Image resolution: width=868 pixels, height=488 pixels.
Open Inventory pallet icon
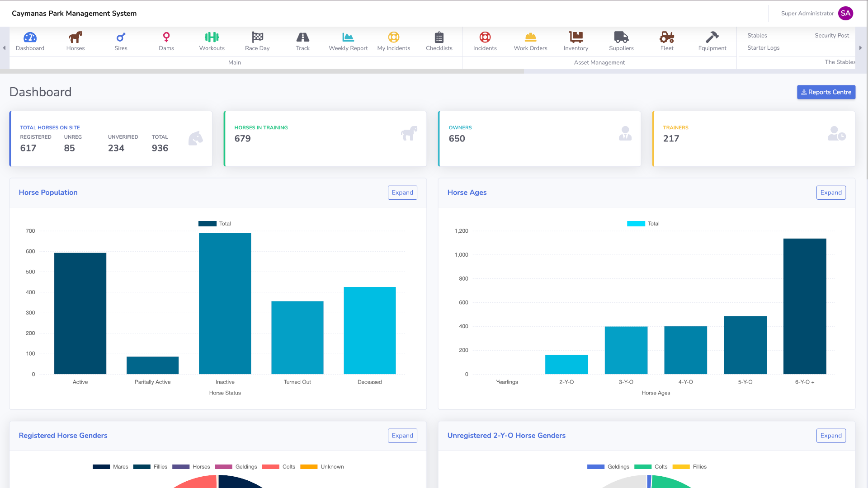pos(576,37)
